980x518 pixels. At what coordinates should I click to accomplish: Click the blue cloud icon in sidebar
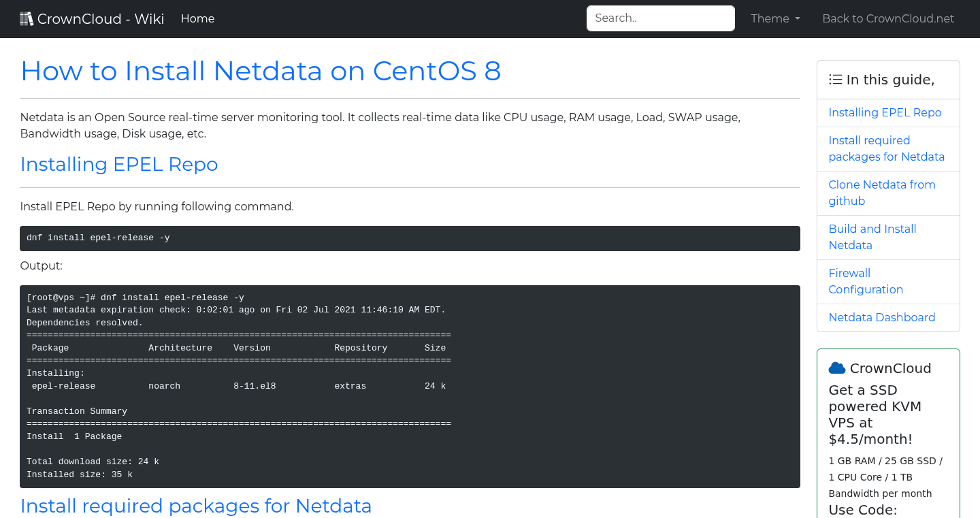(836, 368)
